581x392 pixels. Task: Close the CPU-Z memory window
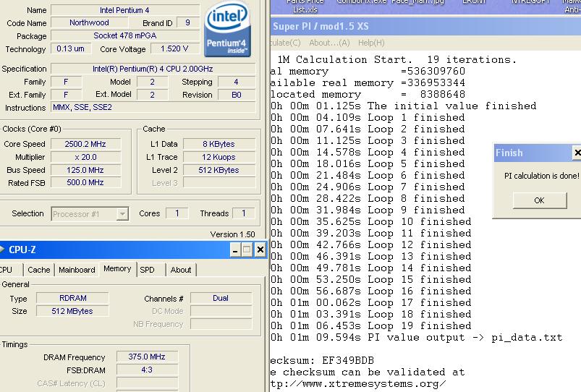tap(260, 250)
